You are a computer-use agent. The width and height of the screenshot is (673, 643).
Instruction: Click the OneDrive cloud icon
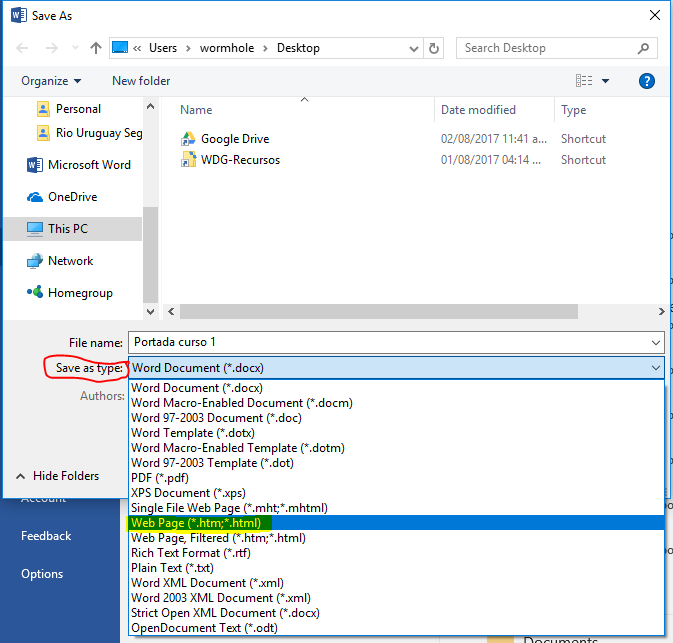pos(35,197)
